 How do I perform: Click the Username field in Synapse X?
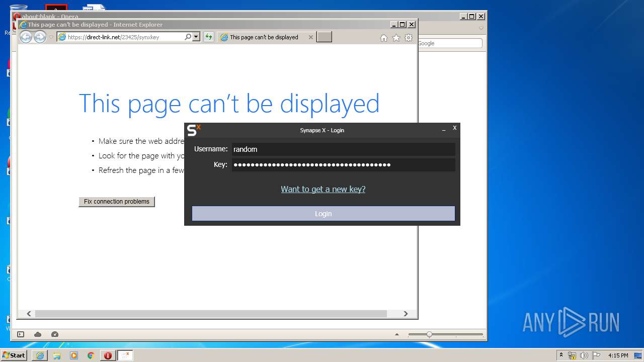pyautogui.click(x=343, y=149)
